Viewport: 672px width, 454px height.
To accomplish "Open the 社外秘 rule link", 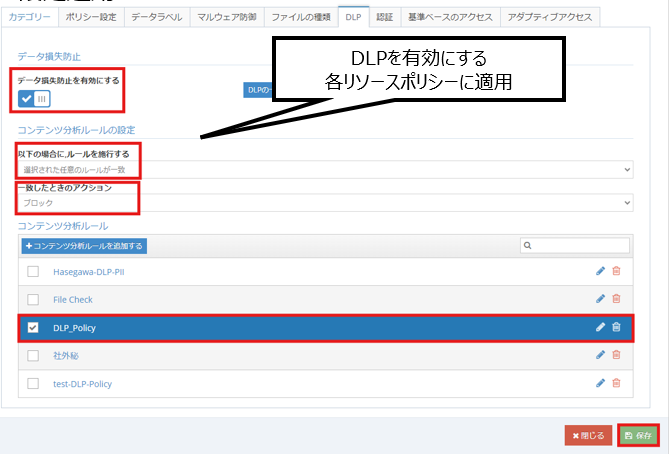I will [66, 355].
